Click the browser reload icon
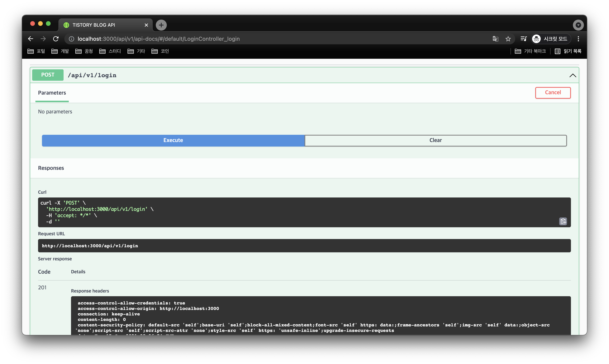Viewport: 609px width, 364px height. pyautogui.click(x=56, y=39)
